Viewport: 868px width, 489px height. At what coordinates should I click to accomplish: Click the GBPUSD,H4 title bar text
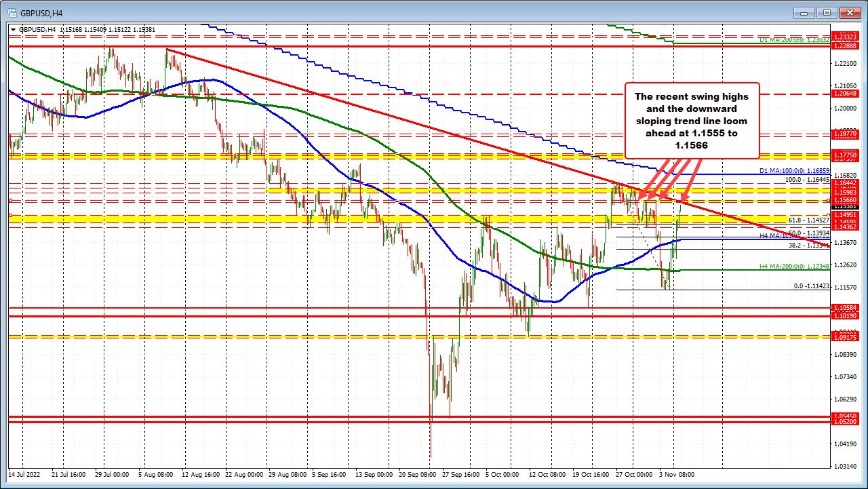[x=40, y=12]
